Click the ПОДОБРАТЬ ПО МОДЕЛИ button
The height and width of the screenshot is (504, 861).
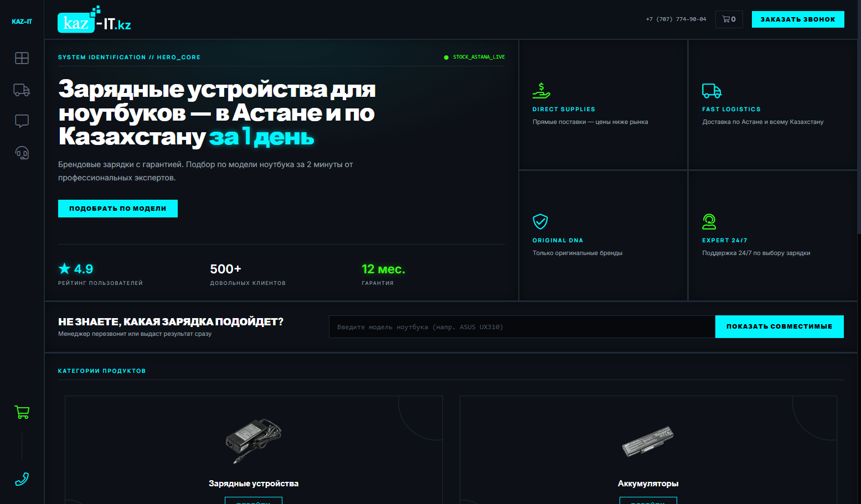click(x=118, y=209)
